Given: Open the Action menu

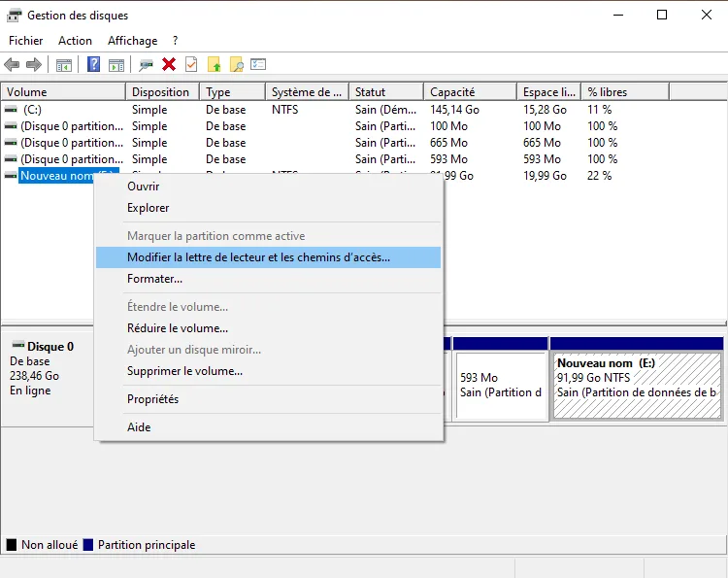Looking at the screenshot, I should coord(75,41).
